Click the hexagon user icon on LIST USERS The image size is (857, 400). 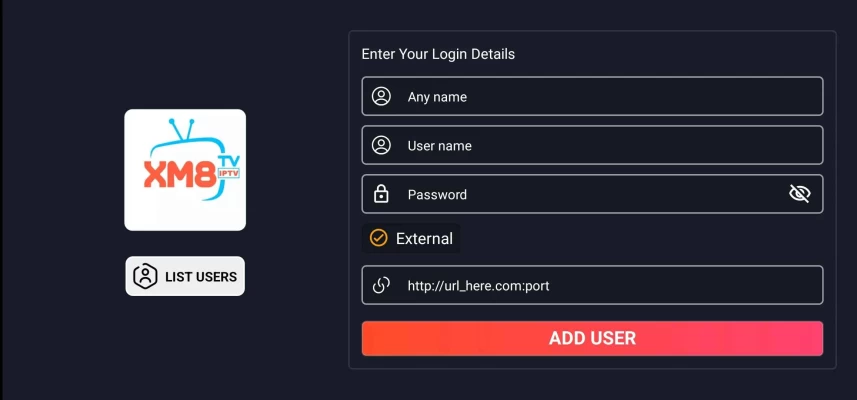[145, 277]
